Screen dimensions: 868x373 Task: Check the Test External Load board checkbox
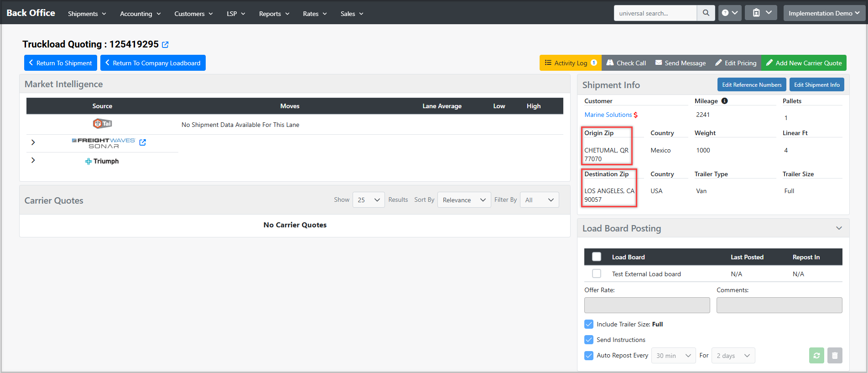pyautogui.click(x=596, y=274)
